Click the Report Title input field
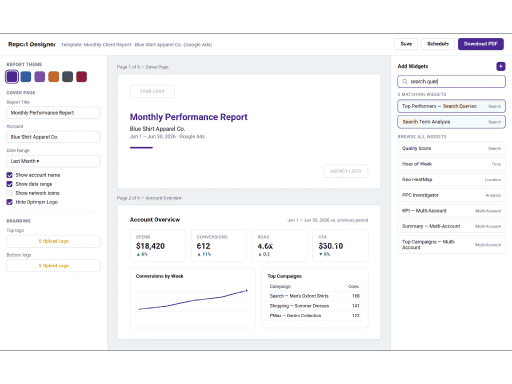 coord(53,113)
